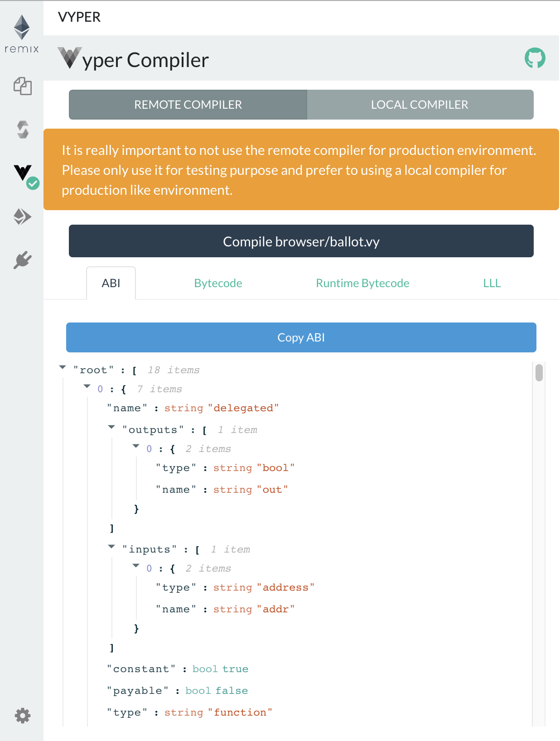This screenshot has width=560, height=741.
Task: Collapse the "outputs" array node
Action: tap(112, 427)
